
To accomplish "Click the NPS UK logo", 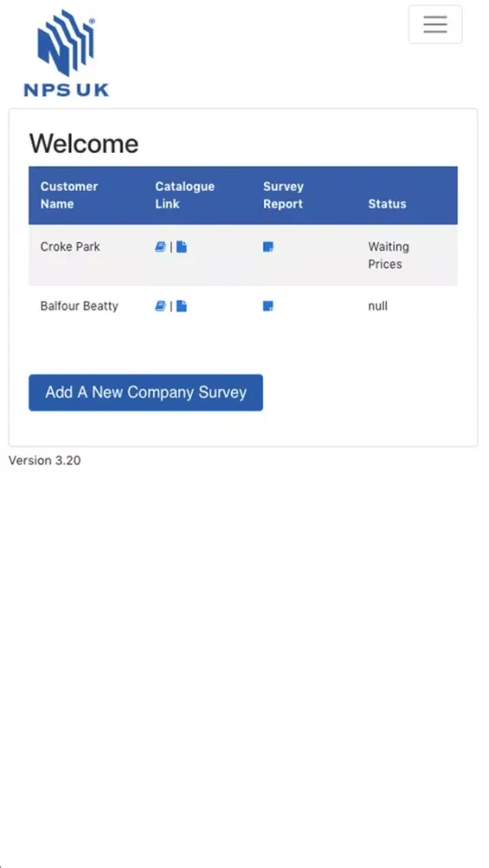I will [66, 53].
